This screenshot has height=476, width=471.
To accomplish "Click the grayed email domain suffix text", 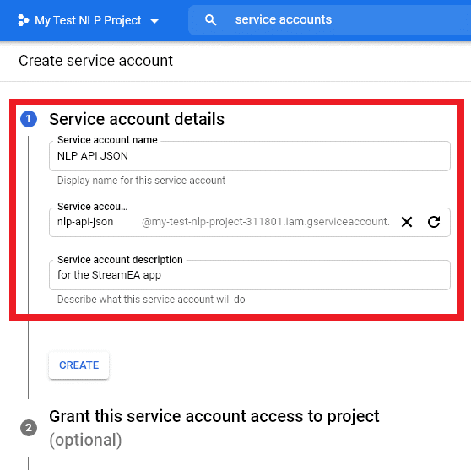I will pos(266,222).
